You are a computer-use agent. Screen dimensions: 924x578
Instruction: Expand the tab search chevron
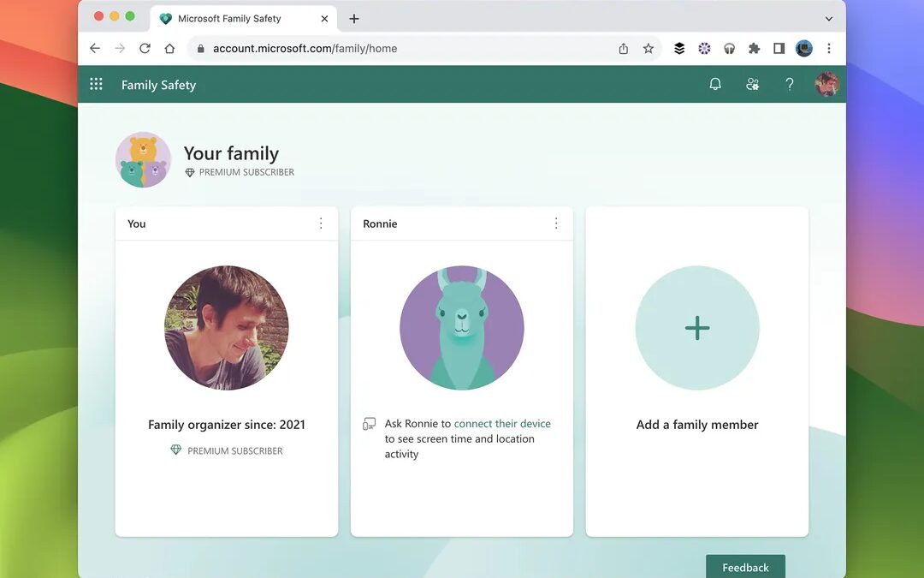(x=828, y=19)
